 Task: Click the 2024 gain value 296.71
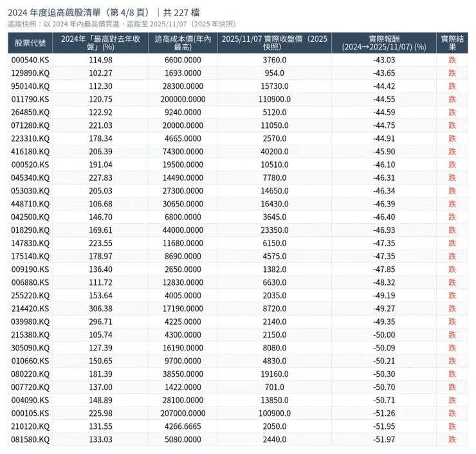tap(100, 322)
